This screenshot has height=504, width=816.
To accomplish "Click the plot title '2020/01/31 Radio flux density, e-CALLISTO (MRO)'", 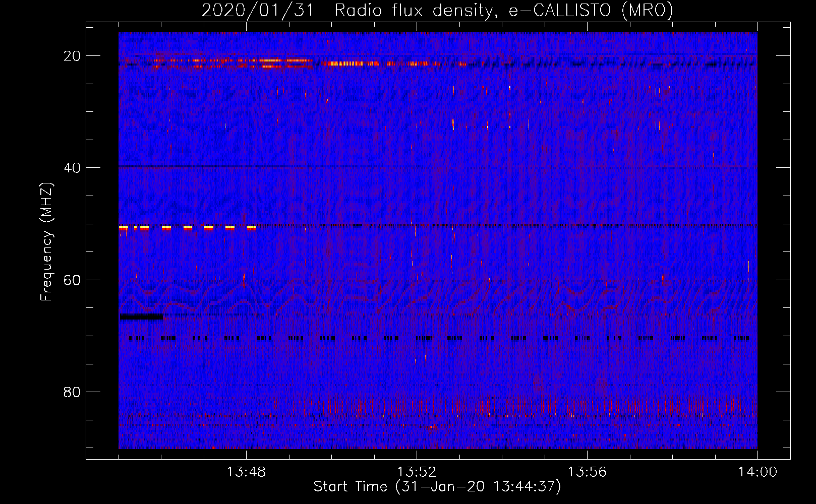I will (x=437, y=10).
